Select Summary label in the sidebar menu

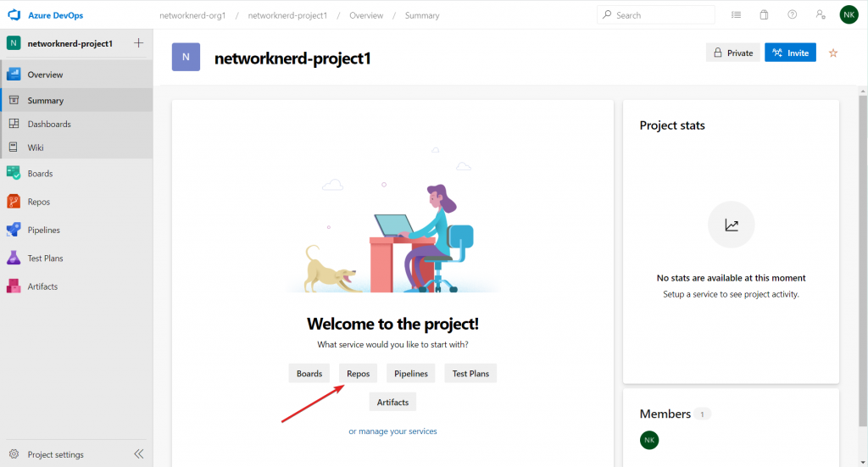(x=46, y=101)
